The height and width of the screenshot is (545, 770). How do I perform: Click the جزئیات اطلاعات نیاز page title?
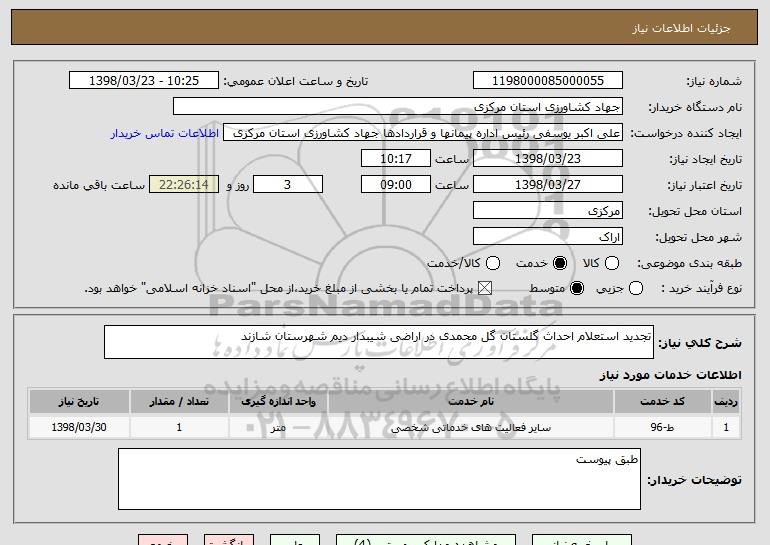[681, 28]
